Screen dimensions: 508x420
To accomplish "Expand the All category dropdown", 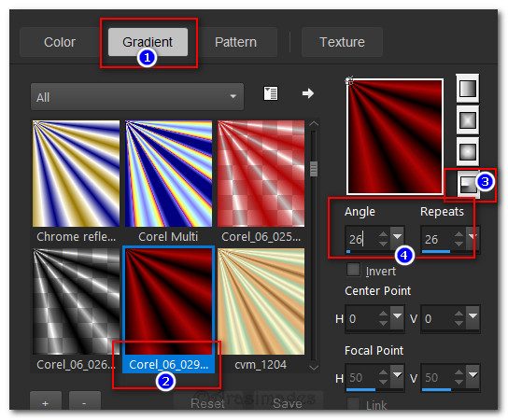I will [x=137, y=97].
